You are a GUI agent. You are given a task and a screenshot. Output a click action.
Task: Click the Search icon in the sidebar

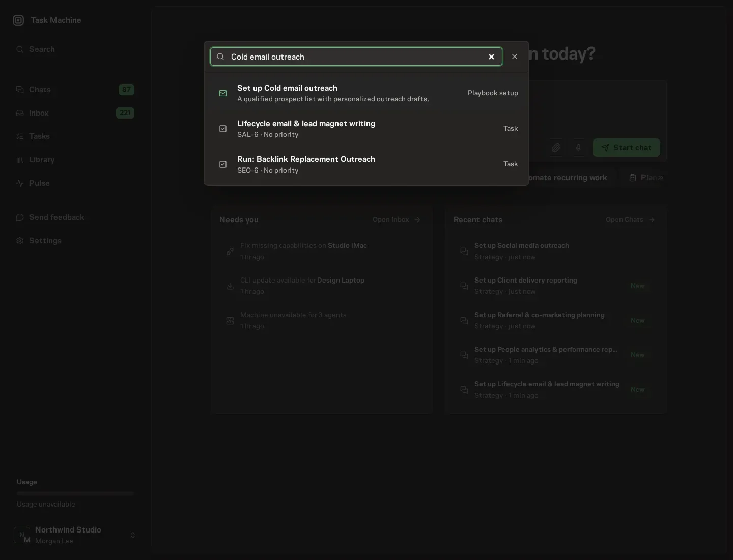click(x=20, y=49)
